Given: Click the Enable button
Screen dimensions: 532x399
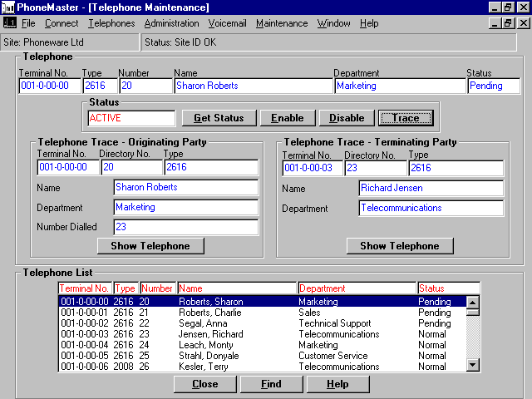Looking at the screenshot, I should tap(288, 118).
